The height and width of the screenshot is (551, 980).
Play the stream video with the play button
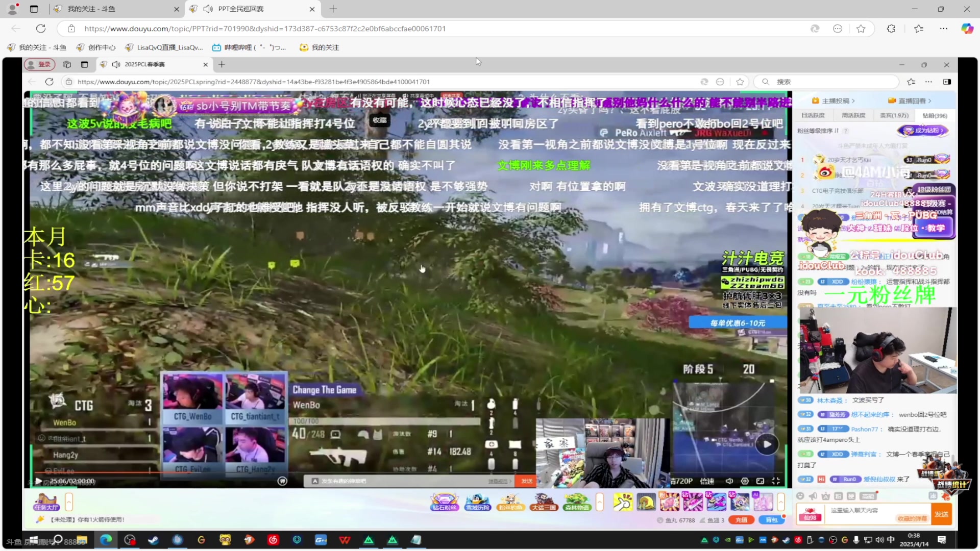[x=38, y=481]
